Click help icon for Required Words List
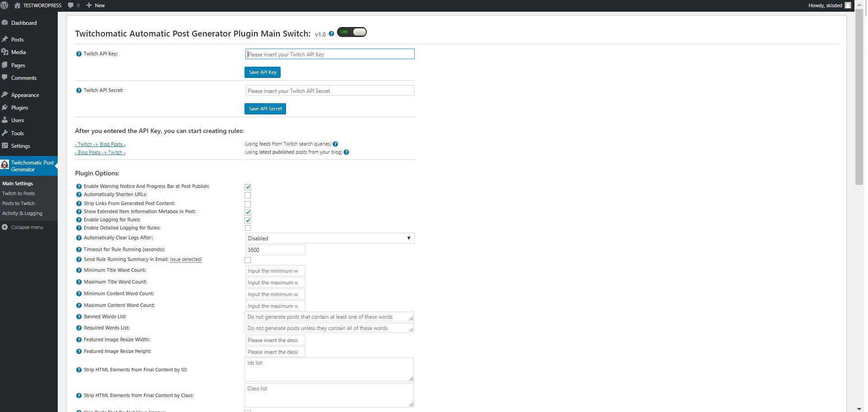The image size is (868, 412). coord(79,328)
